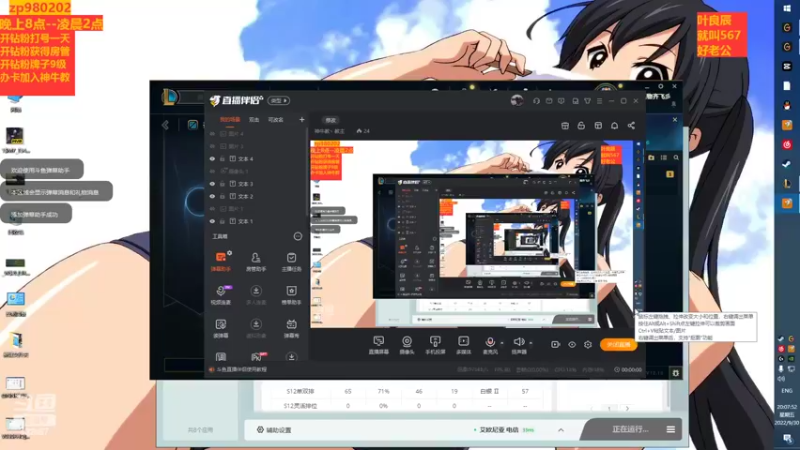Toggle visibility of the 文本 1 layer
Viewport: 800px width, 450px height.
(x=212, y=221)
